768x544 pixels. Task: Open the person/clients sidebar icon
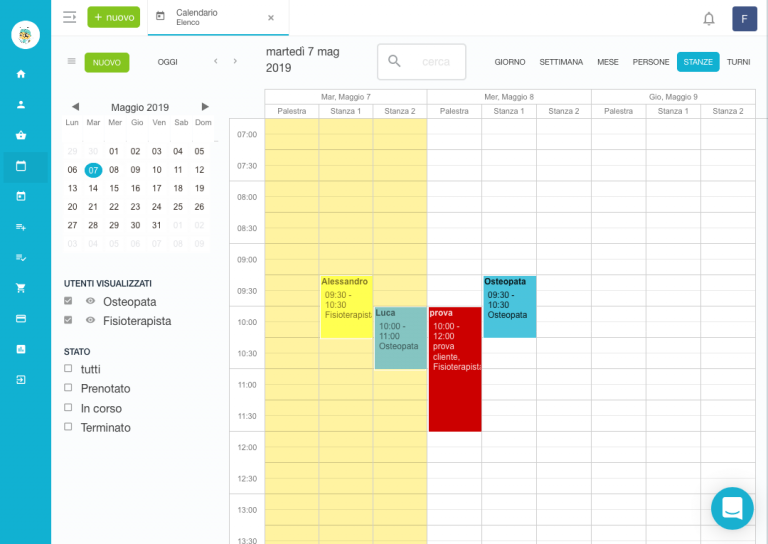point(21,104)
